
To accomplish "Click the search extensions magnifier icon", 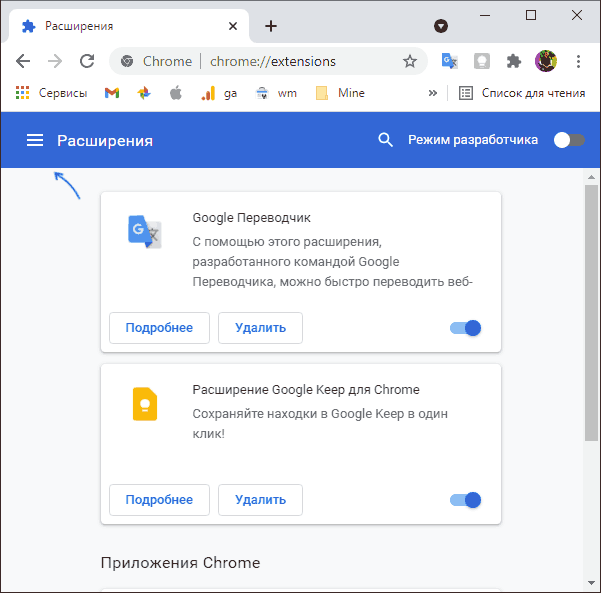I will [385, 140].
